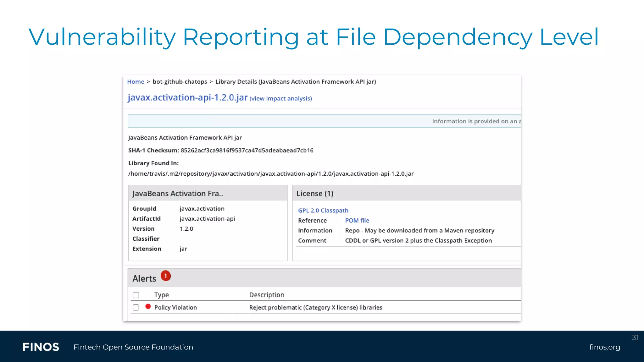644x362 pixels.
Task: Go to bot-github-chatops breadcrumb
Action: pyautogui.click(x=180, y=82)
